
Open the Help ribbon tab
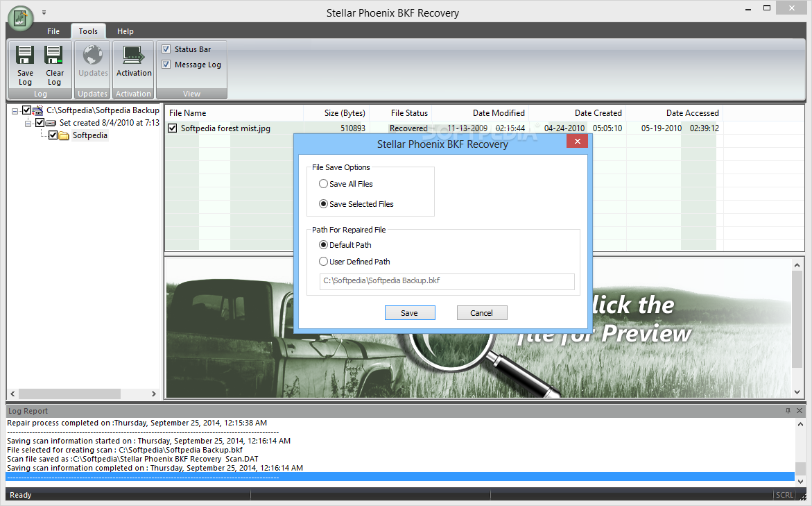[126, 31]
